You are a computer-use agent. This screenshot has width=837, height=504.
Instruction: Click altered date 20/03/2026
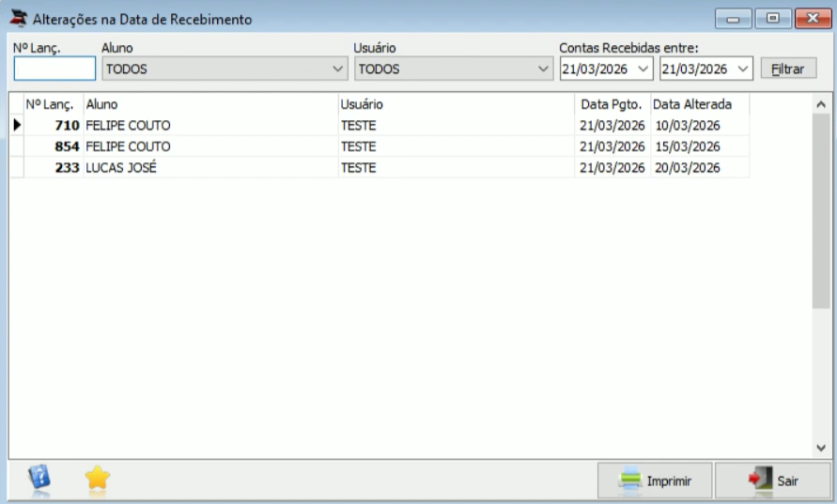[688, 167]
